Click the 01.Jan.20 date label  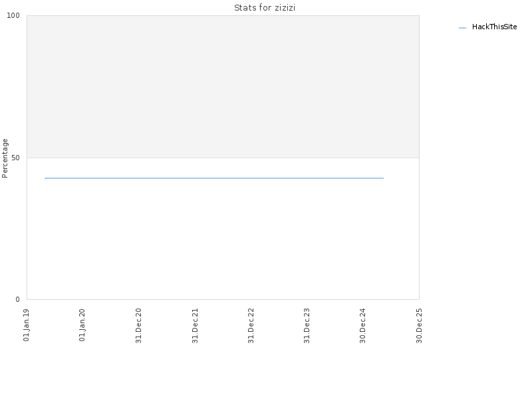pos(82,325)
